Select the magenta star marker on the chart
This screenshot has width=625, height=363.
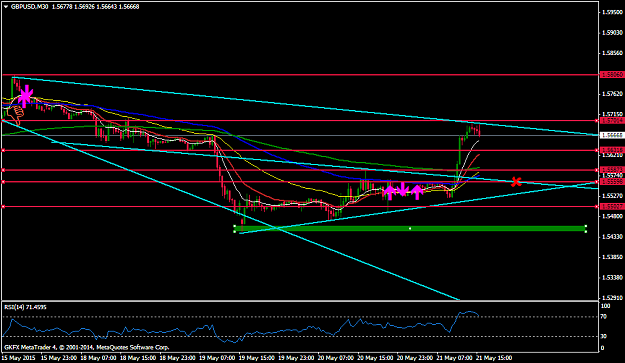26,96
